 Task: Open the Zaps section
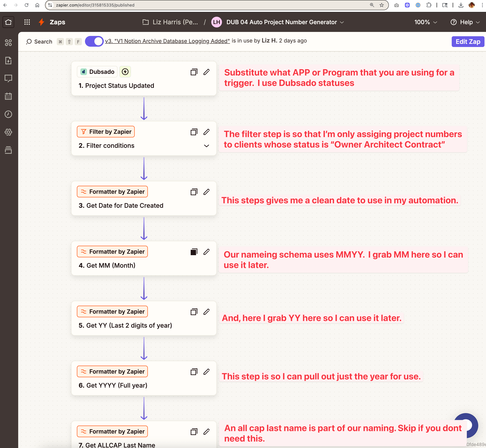click(x=57, y=22)
